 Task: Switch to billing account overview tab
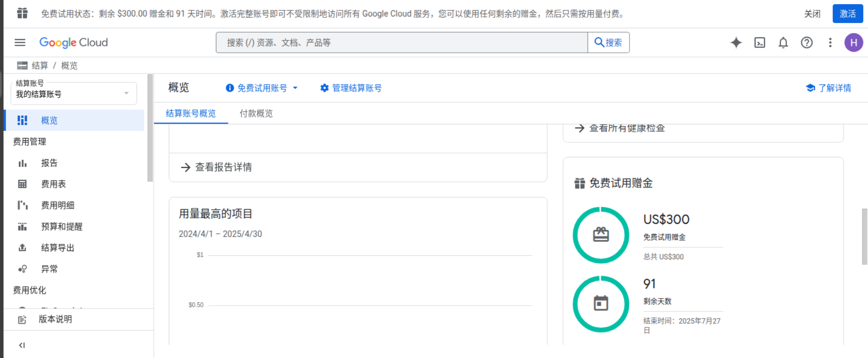pos(191,114)
